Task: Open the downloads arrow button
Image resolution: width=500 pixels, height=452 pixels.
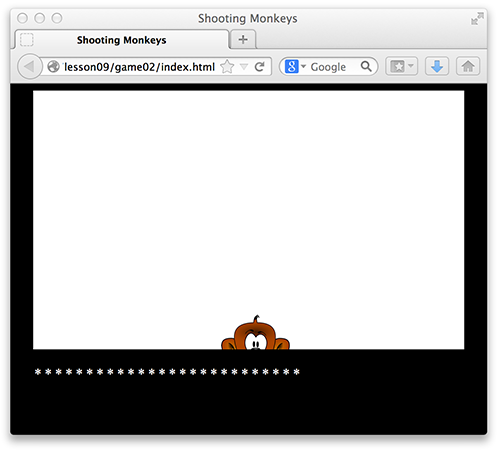Action: [437, 66]
